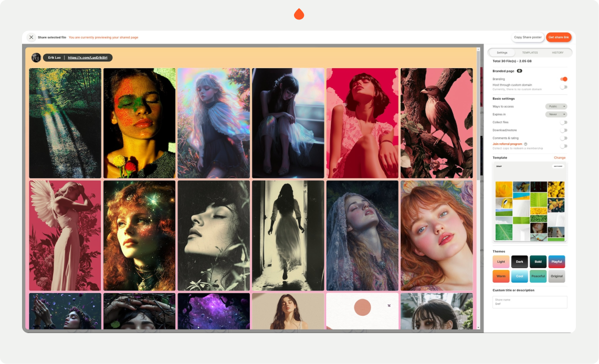This screenshot has height=364, width=599.
Task: Enable the Download/restore toggle
Action: (564, 130)
